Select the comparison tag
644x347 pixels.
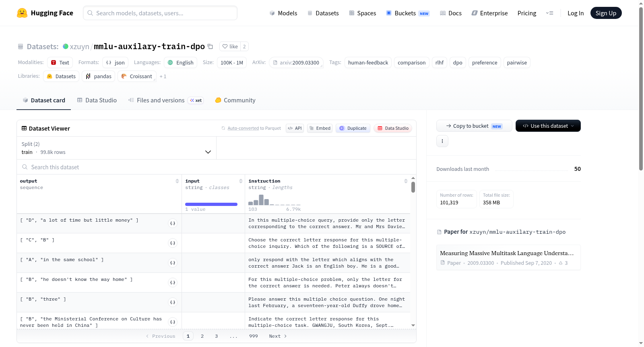[412, 62]
